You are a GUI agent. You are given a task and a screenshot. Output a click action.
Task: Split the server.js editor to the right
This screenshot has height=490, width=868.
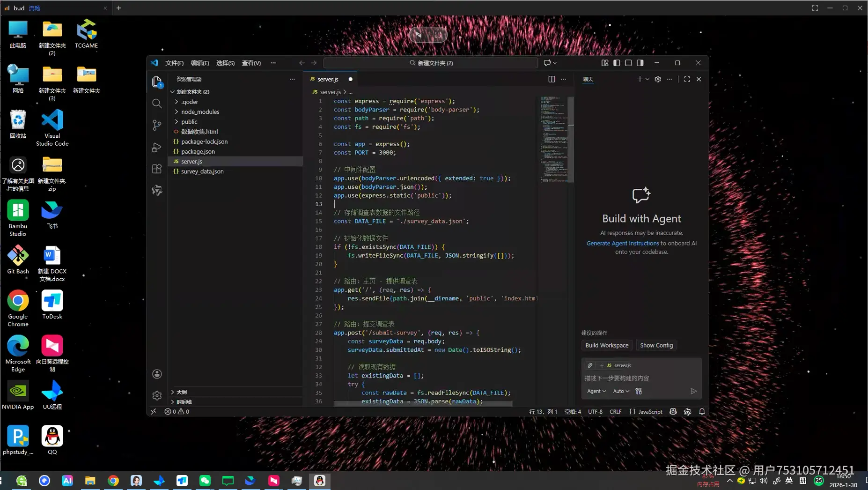552,79
